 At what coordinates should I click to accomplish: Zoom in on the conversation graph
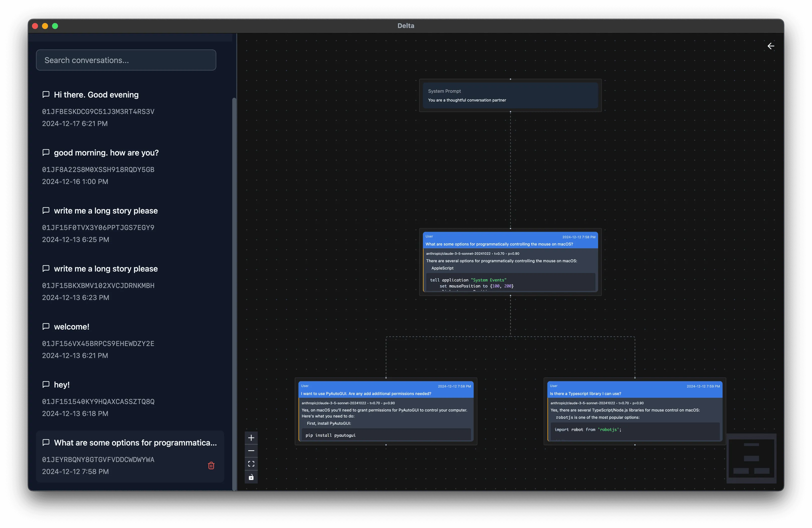[251, 437]
